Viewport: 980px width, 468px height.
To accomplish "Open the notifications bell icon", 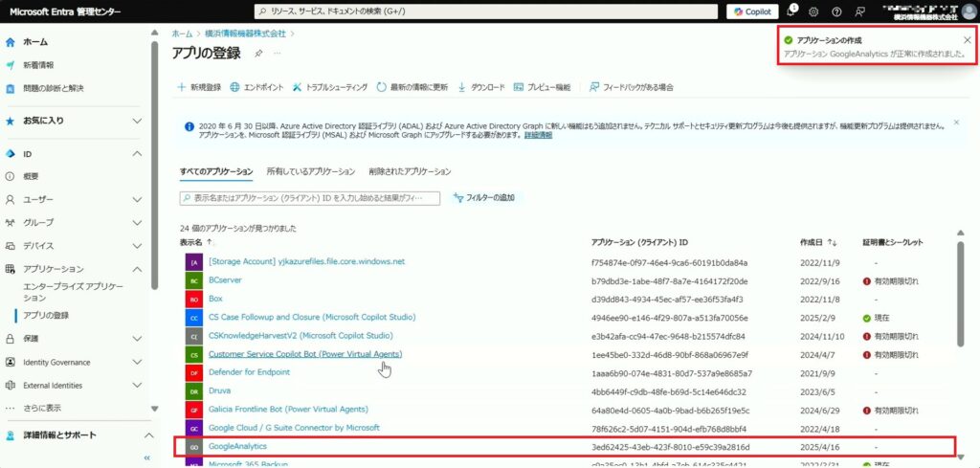I will [791, 11].
